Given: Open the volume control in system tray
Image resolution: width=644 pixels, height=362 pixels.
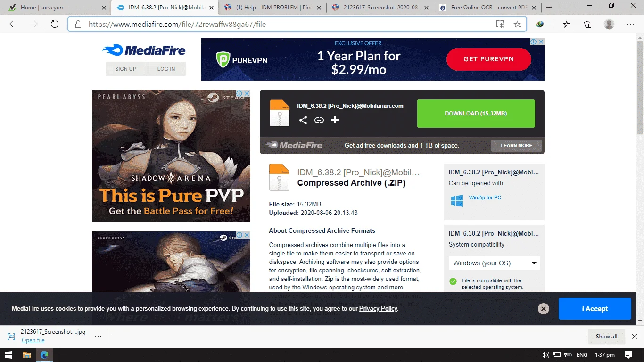Looking at the screenshot, I should [x=545, y=355].
